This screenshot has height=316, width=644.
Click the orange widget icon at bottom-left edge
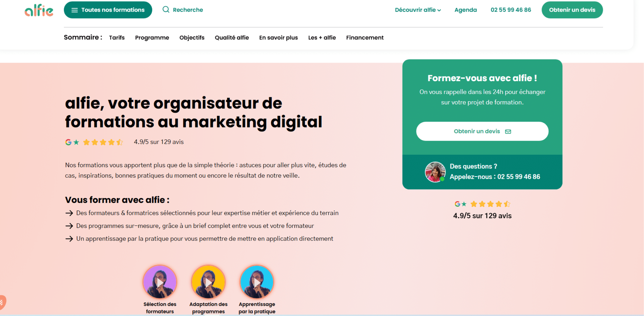[x=3, y=302]
